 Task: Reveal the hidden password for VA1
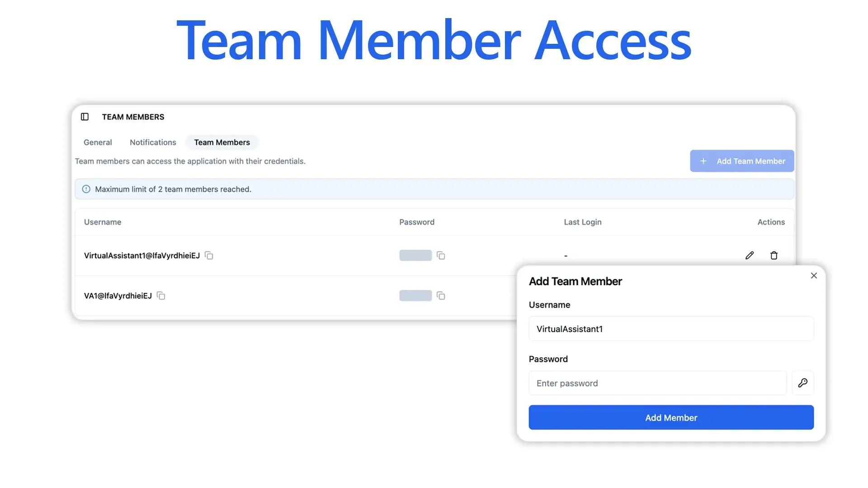(x=415, y=296)
